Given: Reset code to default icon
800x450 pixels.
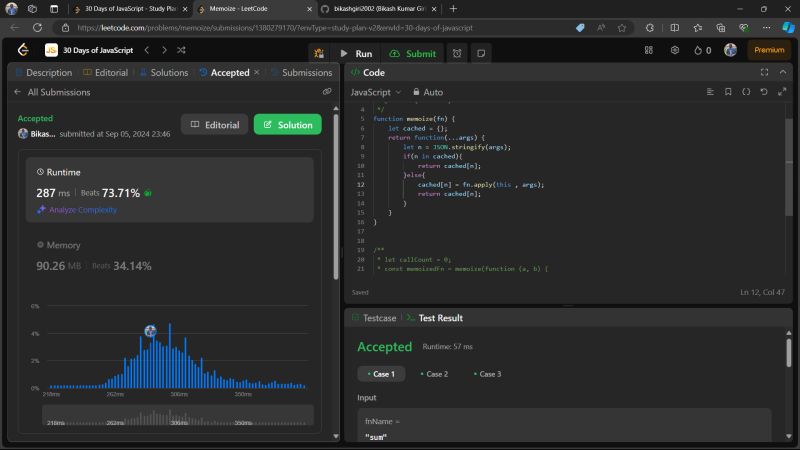Looking at the screenshot, I should pyautogui.click(x=764, y=92).
